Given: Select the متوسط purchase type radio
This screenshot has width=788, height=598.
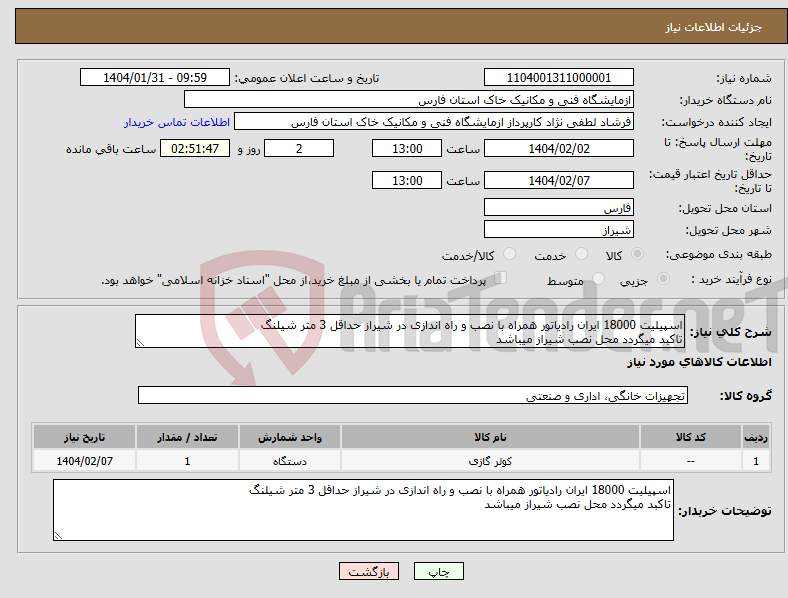Looking at the screenshot, I should (x=598, y=279).
